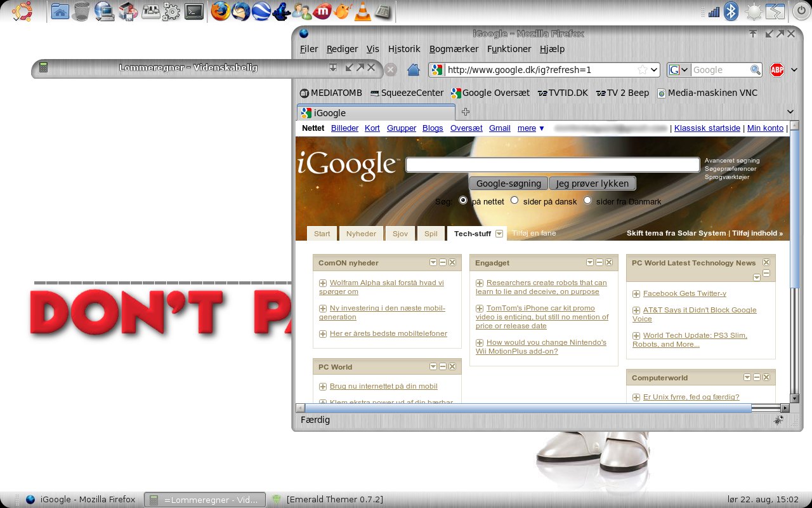Switch to Emerald Themer in taskbar
Screen dimensions: 812x508
(x=327, y=500)
